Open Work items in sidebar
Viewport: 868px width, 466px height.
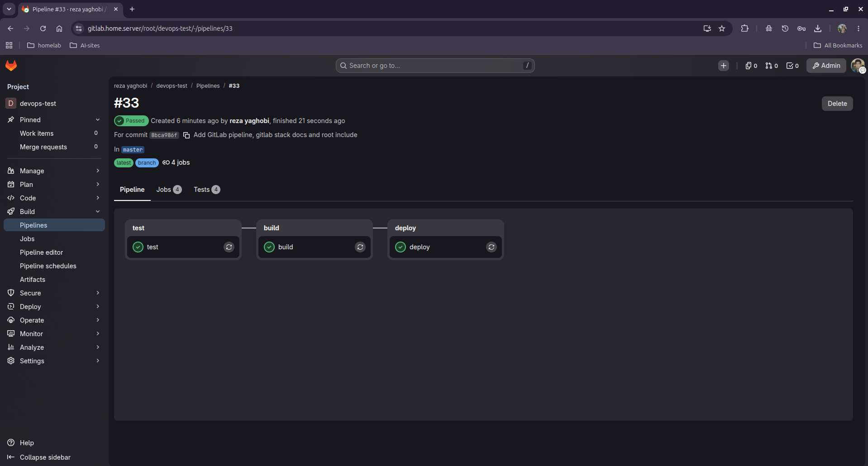click(x=54, y=133)
